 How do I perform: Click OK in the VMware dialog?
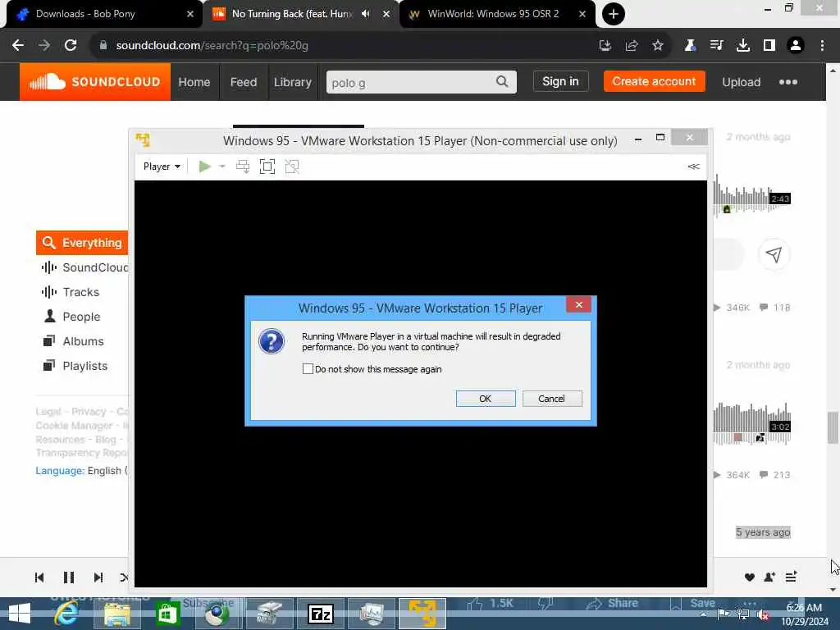[x=486, y=399]
